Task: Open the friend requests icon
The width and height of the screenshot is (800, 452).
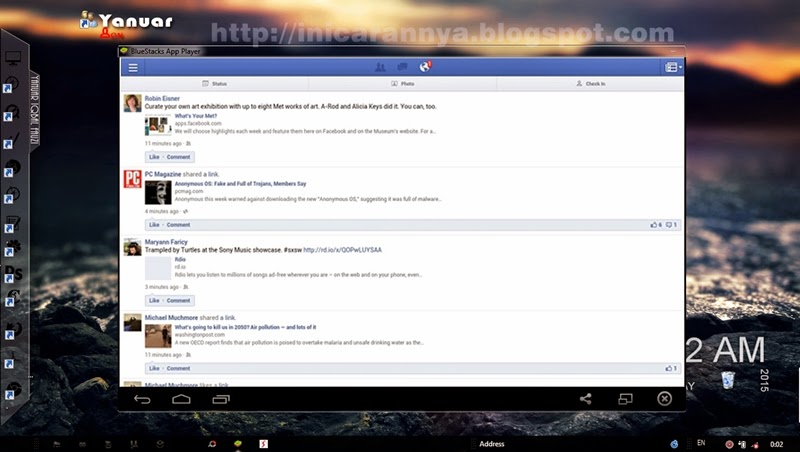Action: pyautogui.click(x=380, y=67)
